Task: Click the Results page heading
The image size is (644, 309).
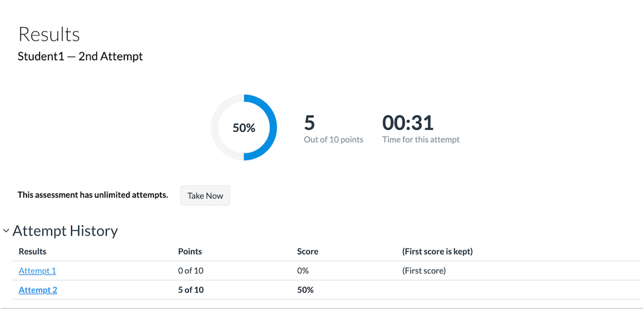Action: [49, 35]
